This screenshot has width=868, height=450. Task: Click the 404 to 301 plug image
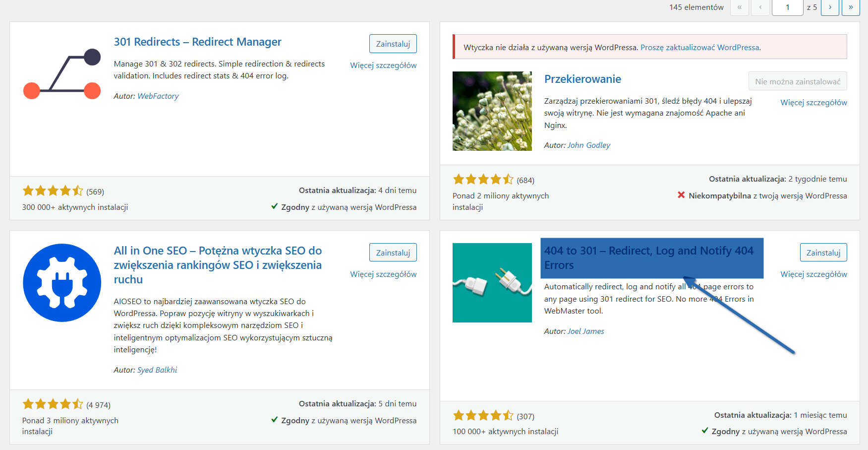(x=492, y=282)
